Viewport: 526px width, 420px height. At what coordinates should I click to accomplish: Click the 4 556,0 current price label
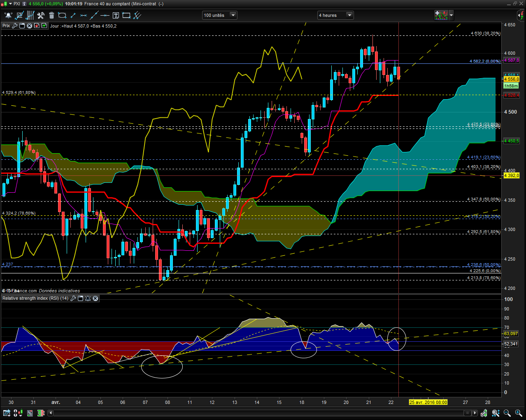(512, 79)
